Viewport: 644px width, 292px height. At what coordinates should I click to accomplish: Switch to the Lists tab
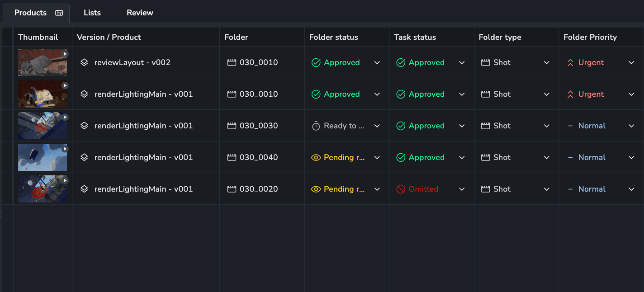92,13
